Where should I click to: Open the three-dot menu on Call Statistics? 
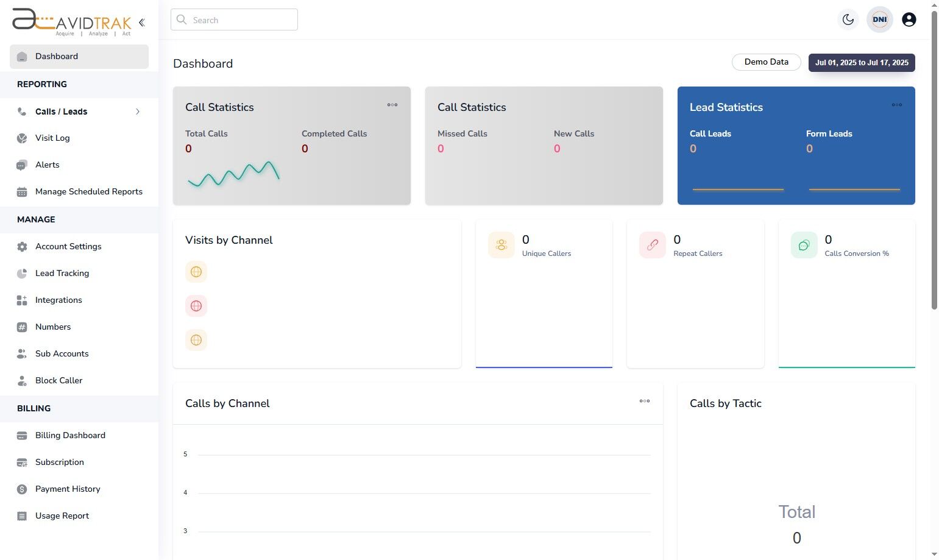392,105
